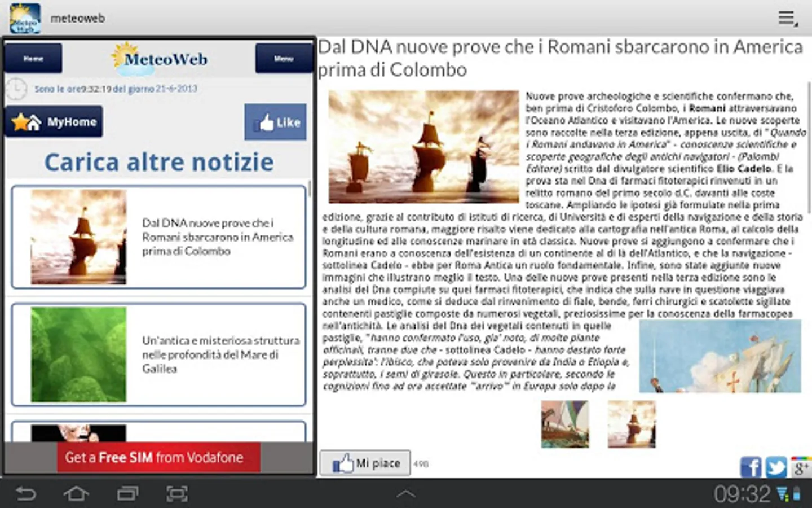Tap the partially visible third news card
Image resolution: width=812 pixels, height=508 pixels.
pos(158,431)
